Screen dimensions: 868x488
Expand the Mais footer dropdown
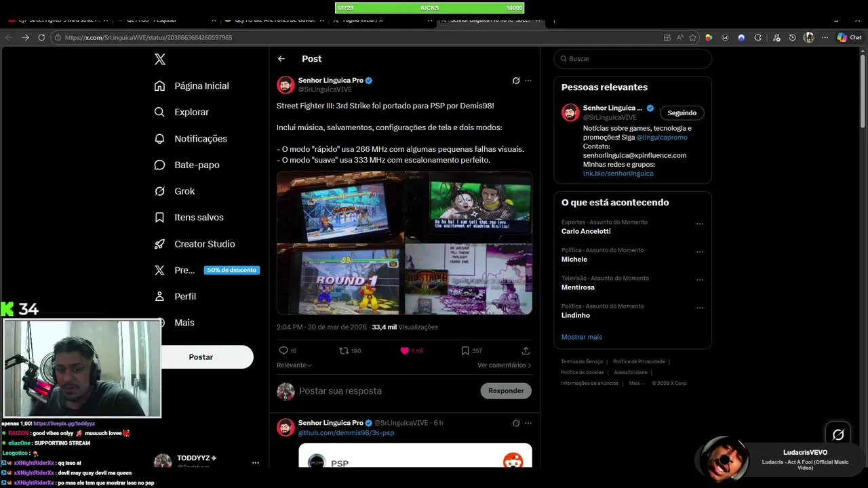(x=635, y=384)
